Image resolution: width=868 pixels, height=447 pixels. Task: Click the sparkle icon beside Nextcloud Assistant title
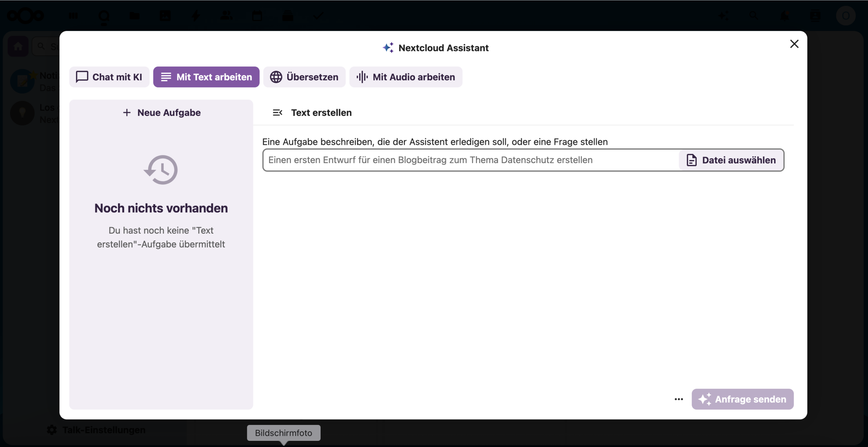[x=388, y=48]
